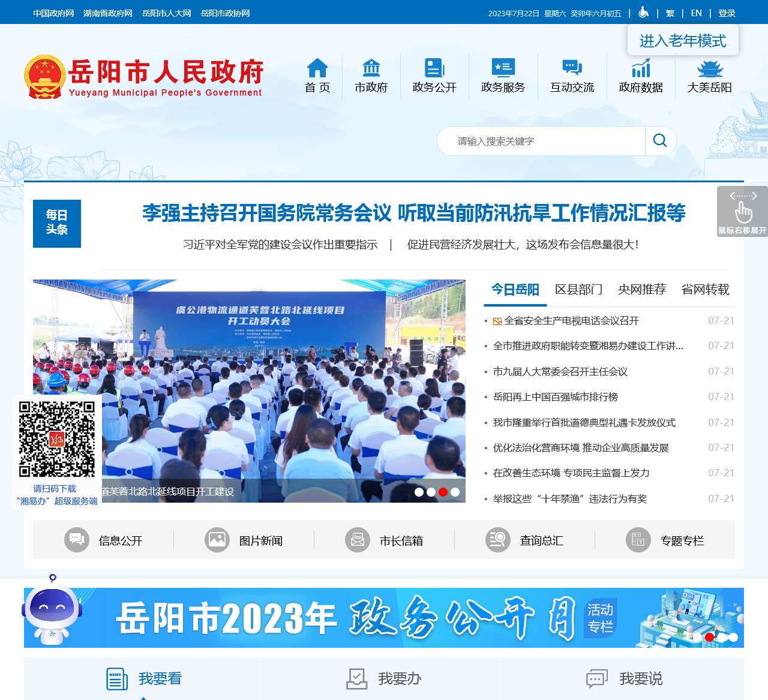
Task: Switch language to EN
Action: [697, 13]
